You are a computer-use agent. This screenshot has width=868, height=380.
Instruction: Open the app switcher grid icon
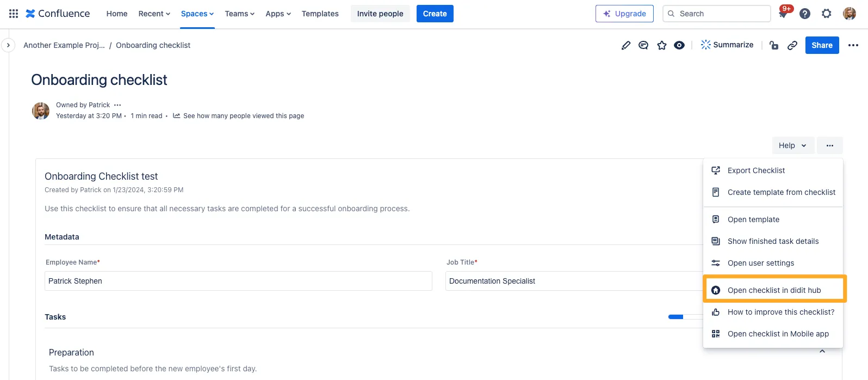click(x=14, y=14)
